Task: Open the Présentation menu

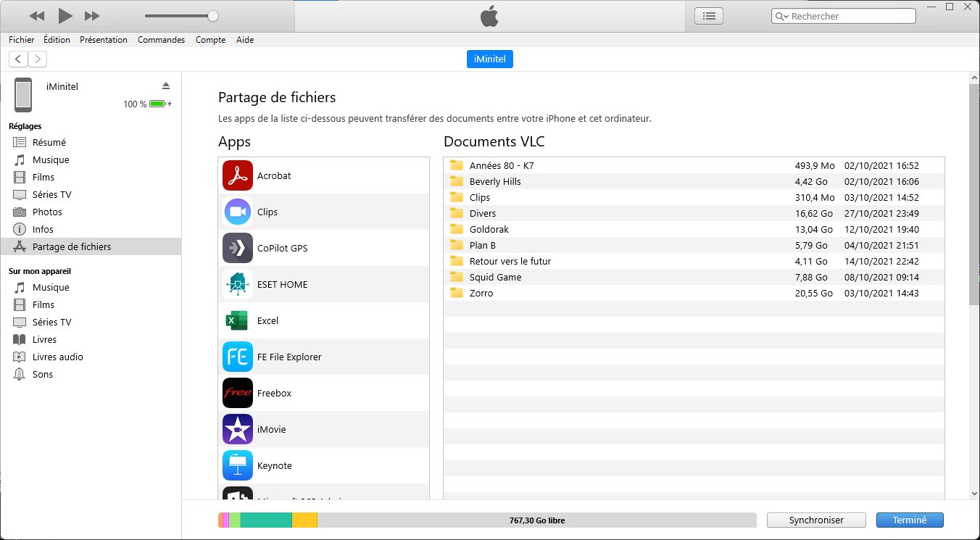Action: click(104, 40)
